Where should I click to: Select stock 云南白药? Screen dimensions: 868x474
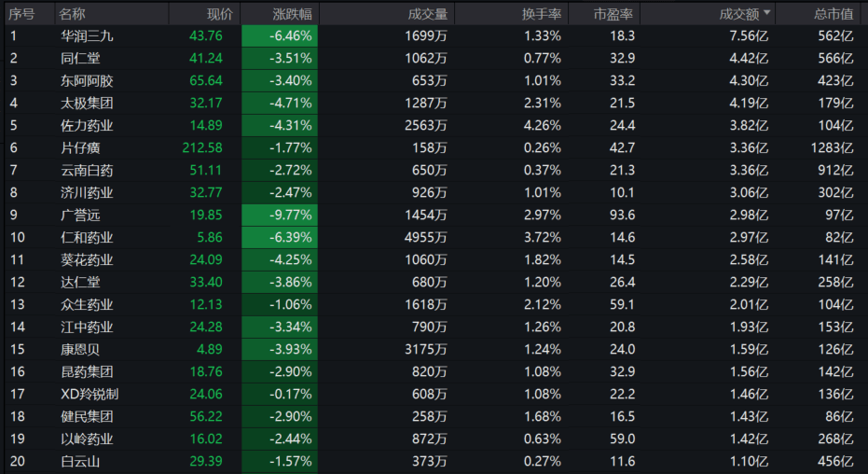coord(87,170)
